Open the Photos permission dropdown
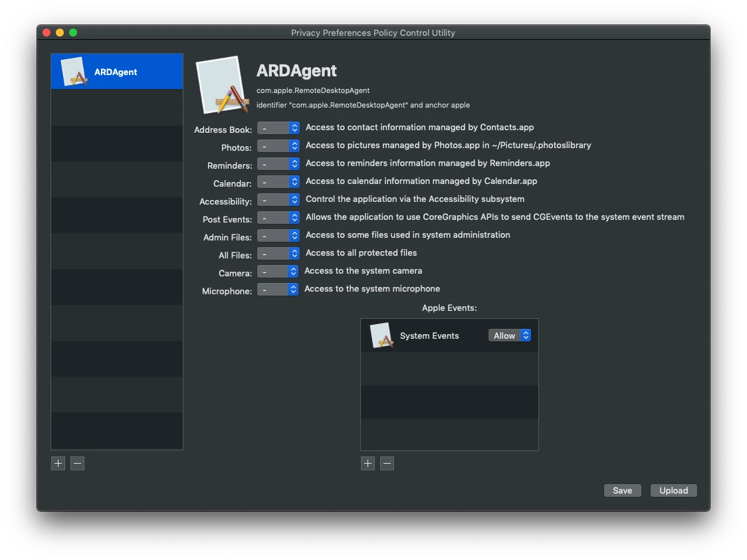The width and height of the screenshot is (747, 560). click(x=278, y=145)
